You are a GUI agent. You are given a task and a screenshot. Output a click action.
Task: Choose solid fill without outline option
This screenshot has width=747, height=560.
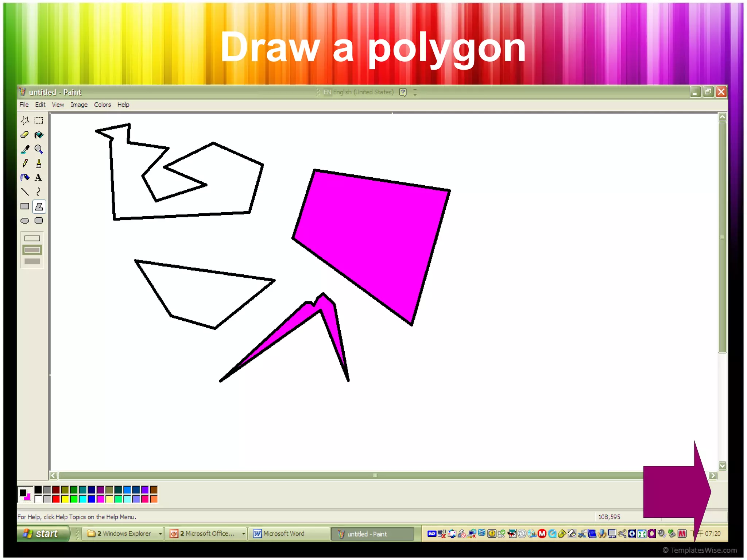32,262
